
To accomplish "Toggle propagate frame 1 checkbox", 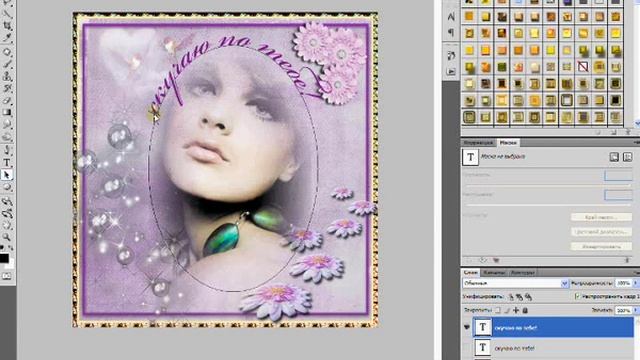I will (577, 296).
